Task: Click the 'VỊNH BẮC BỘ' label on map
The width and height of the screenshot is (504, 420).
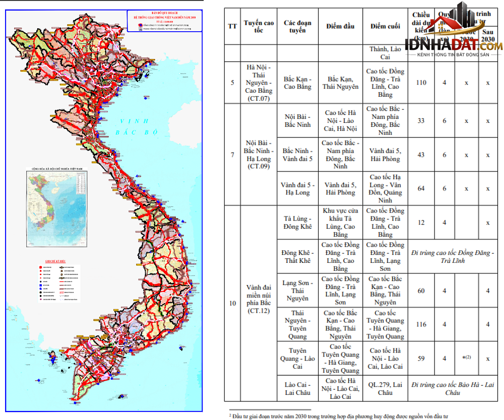Action: pyautogui.click(x=137, y=126)
